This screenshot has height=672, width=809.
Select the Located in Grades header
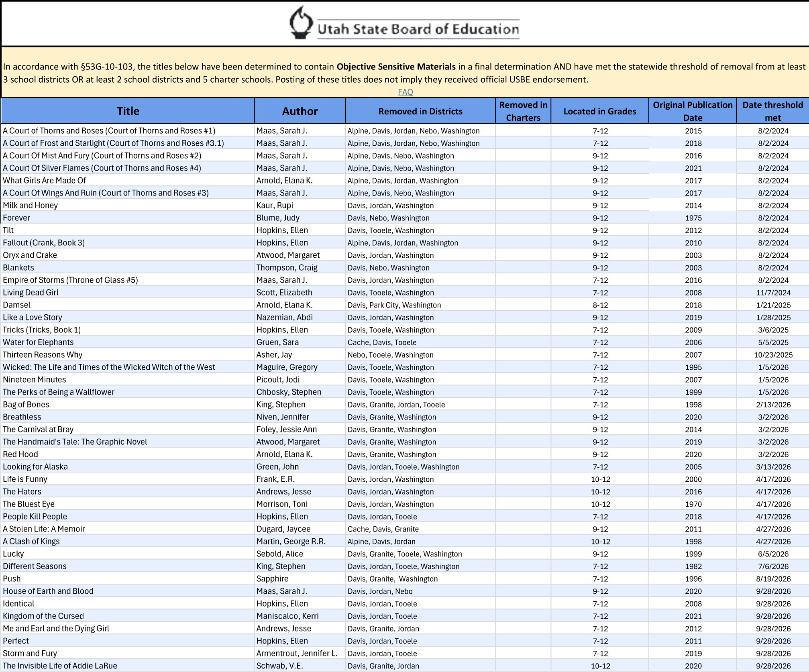600,111
